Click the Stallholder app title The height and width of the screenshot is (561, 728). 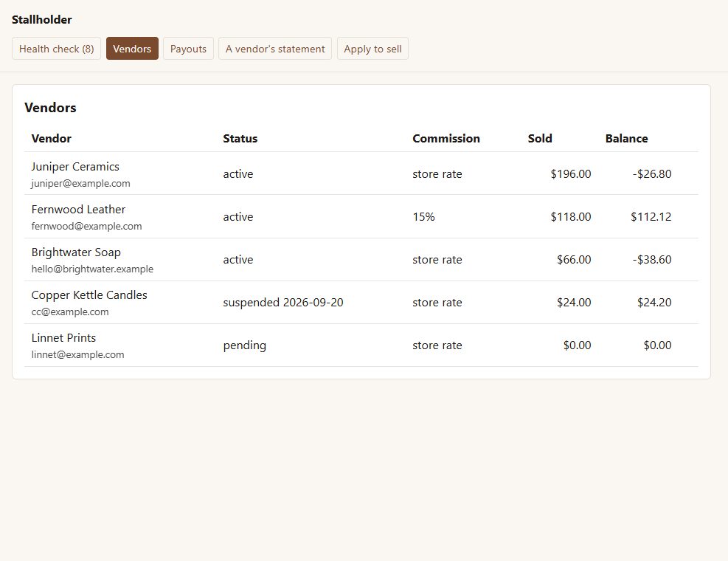pos(42,19)
